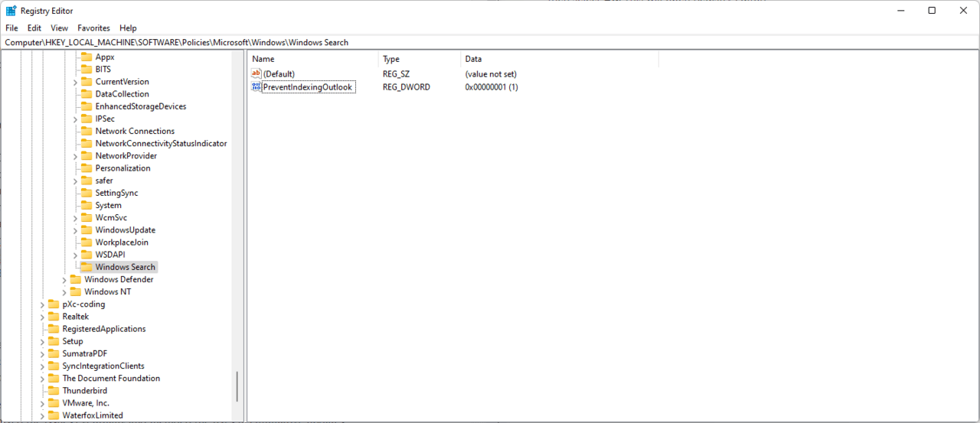Expand the WindowsUpdate key
The image size is (980, 423).
click(x=75, y=230)
